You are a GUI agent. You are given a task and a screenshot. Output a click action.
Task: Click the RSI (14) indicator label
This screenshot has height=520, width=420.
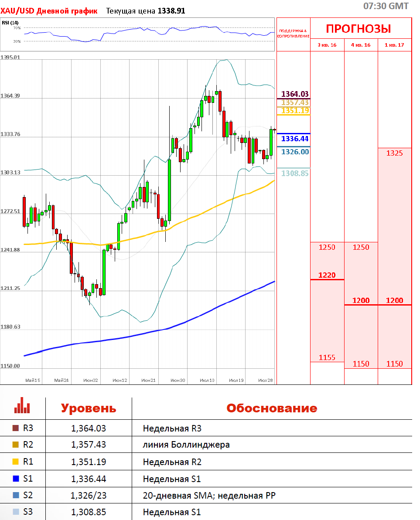[x=10, y=23]
